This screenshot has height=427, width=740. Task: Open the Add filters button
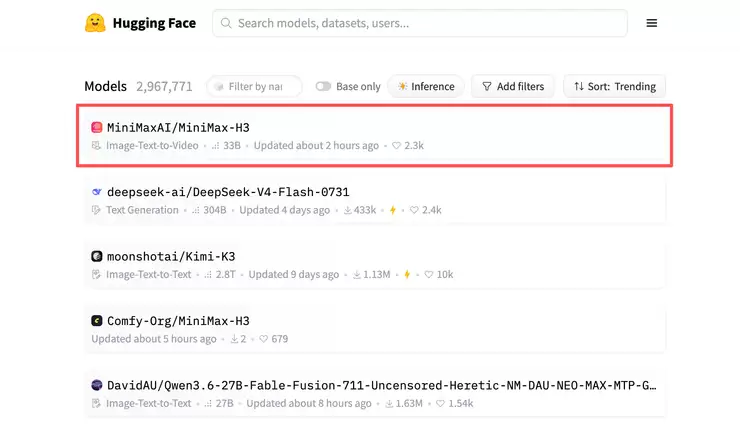[513, 86]
